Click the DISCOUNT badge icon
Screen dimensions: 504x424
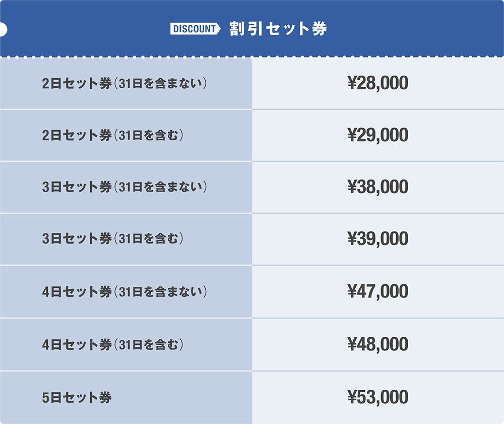tap(196, 29)
